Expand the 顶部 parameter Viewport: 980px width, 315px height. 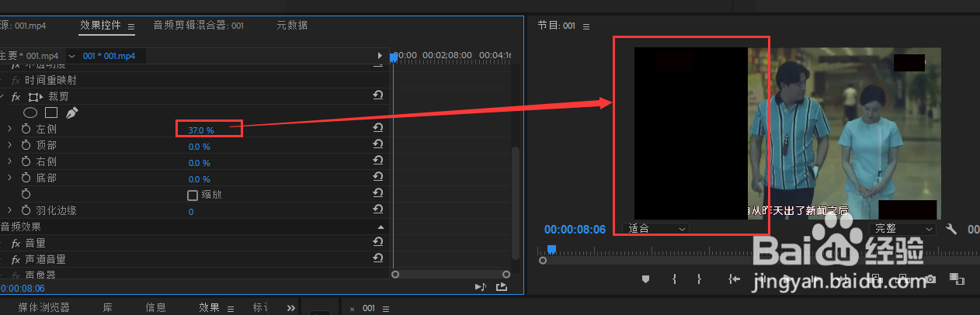(9, 146)
